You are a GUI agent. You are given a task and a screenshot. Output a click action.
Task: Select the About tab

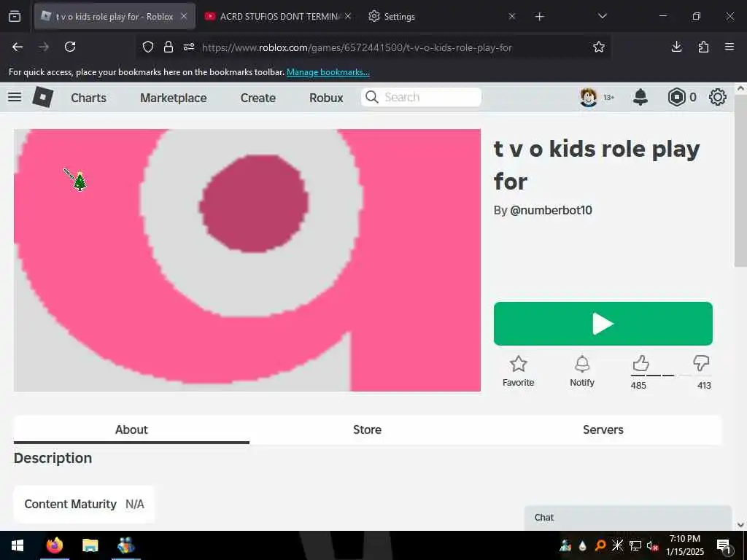click(131, 429)
